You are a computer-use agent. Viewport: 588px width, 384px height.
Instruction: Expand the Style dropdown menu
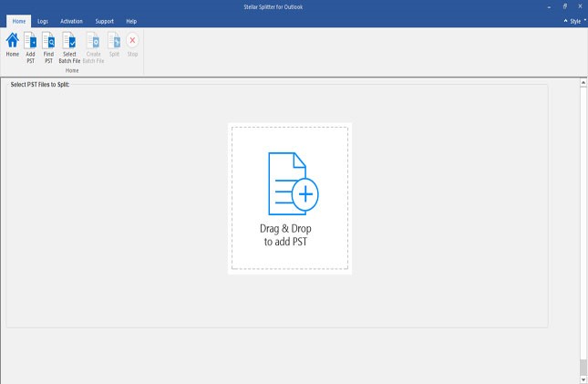coord(577,21)
